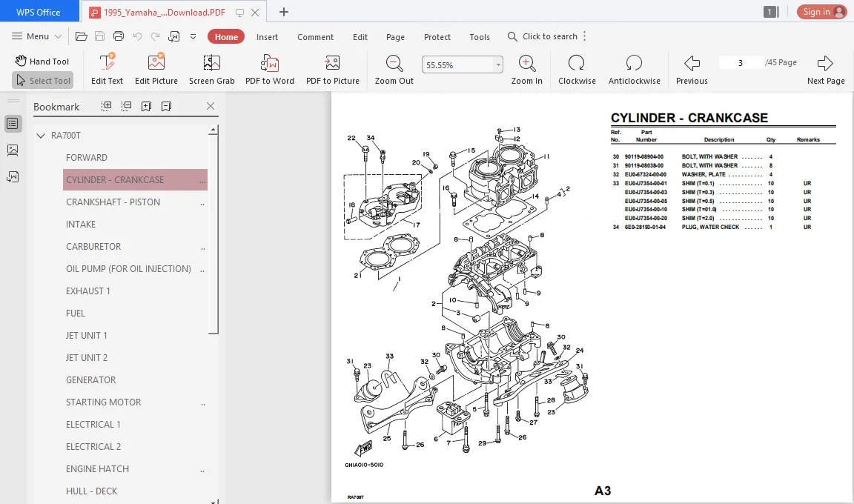Rotate page Anticlockwise
Image resolution: width=854 pixels, height=504 pixels.
coord(634,69)
